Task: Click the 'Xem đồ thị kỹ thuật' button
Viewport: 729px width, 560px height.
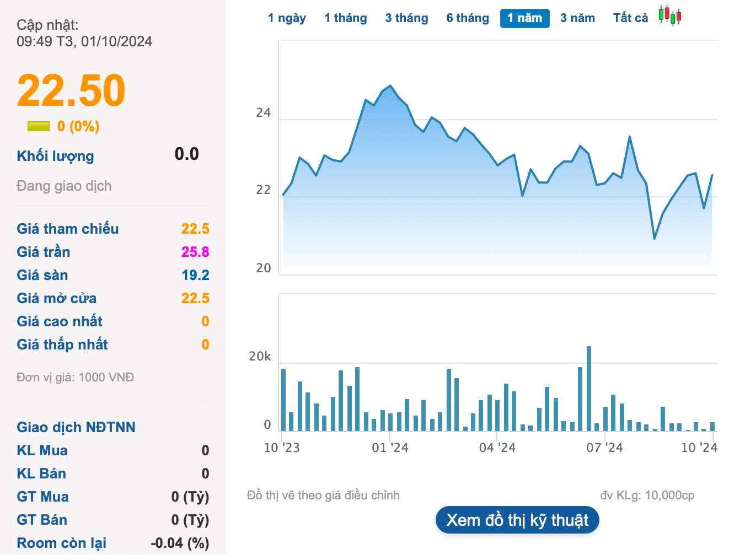Action: (x=517, y=520)
